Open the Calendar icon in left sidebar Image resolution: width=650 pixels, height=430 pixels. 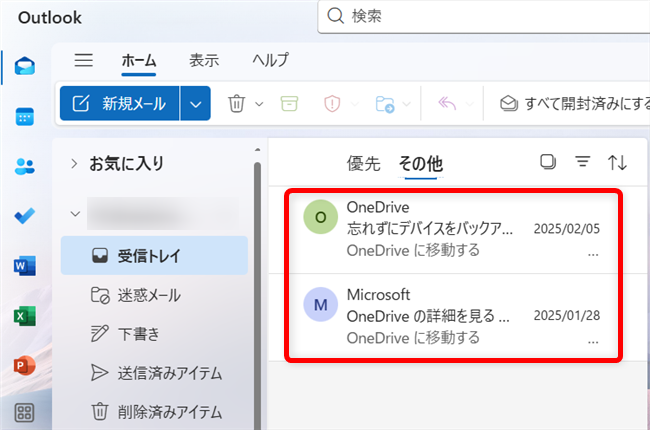(x=25, y=116)
